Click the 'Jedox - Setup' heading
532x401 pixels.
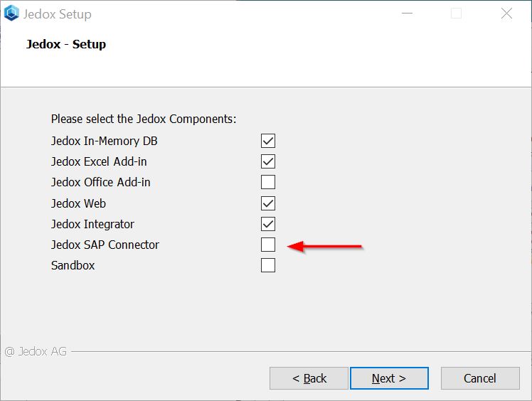tap(66, 45)
